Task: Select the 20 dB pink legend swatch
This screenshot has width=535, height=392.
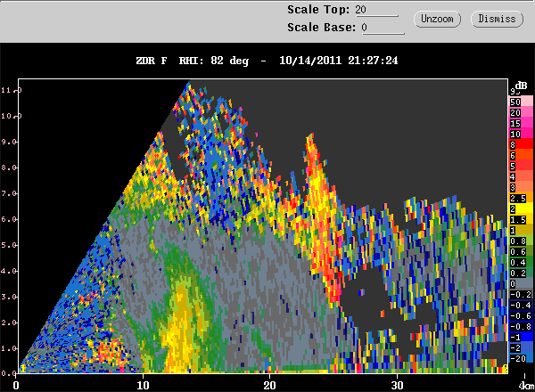Action: [521, 112]
